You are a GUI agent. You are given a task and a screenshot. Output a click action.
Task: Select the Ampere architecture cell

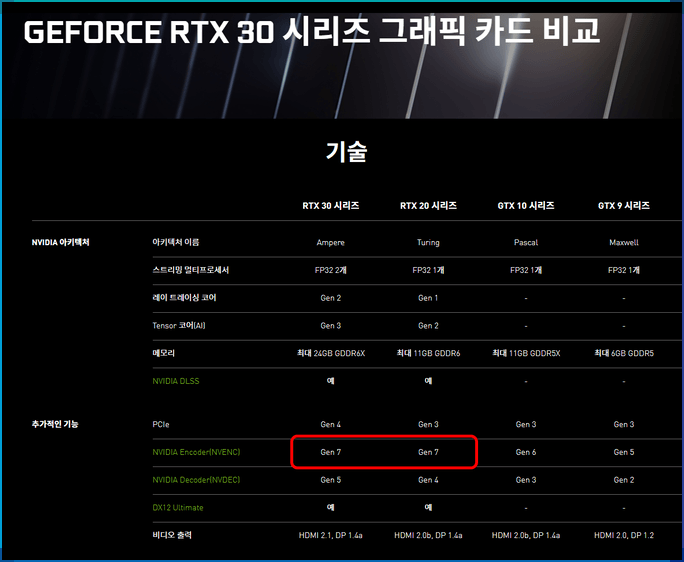pyautogui.click(x=331, y=243)
